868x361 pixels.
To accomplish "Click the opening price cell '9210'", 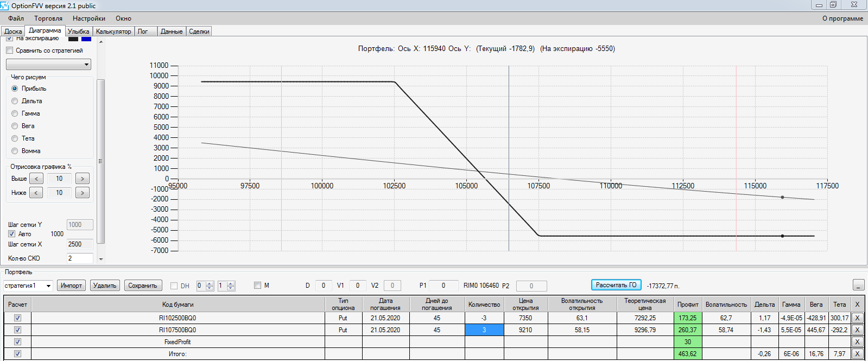I will pos(525,330).
